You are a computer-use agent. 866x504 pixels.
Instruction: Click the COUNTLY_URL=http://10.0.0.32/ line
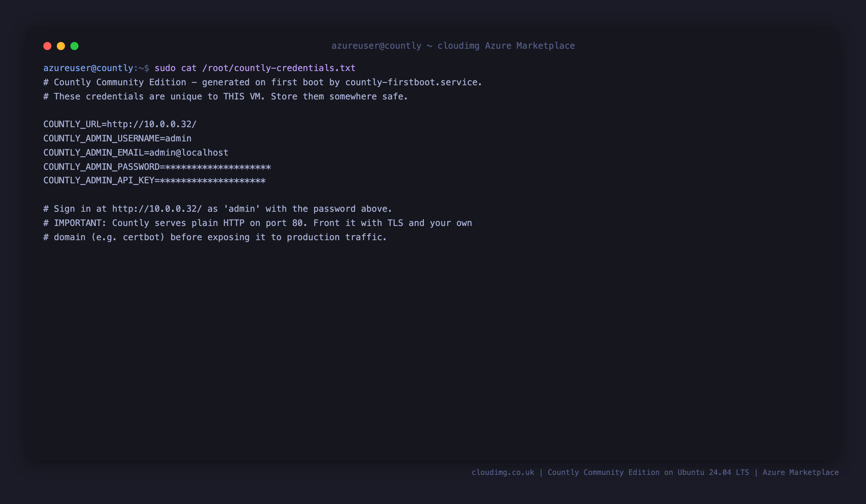click(120, 124)
